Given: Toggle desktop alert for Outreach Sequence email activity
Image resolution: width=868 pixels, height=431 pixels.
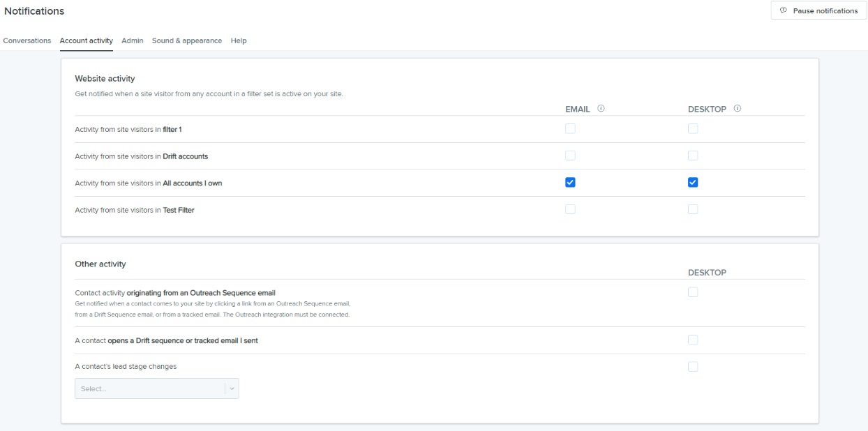Looking at the screenshot, I should [x=693, y=292].
